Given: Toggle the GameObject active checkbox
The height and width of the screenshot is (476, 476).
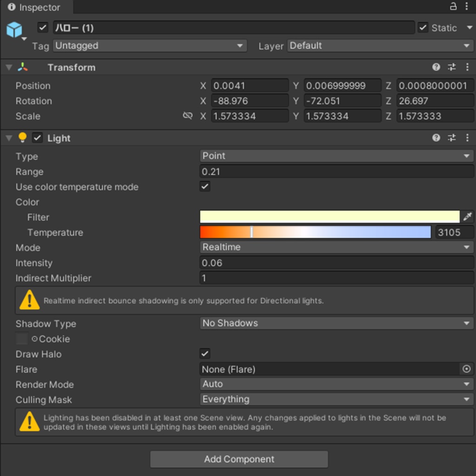Looking at the screenshot, I should (x=43, y=27).
